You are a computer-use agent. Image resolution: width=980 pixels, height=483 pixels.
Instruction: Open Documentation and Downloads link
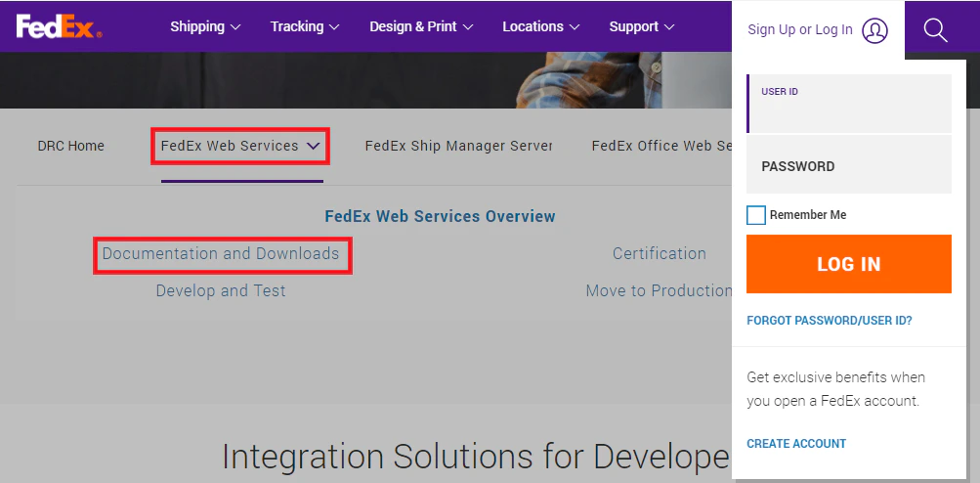coord(221,253)
